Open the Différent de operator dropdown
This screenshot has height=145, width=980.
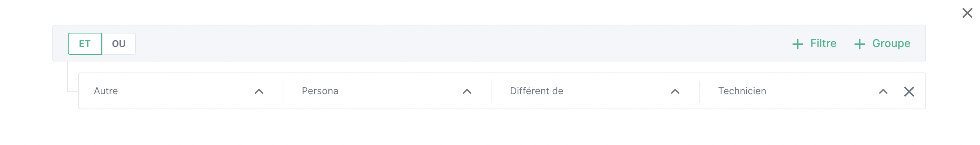596,91
